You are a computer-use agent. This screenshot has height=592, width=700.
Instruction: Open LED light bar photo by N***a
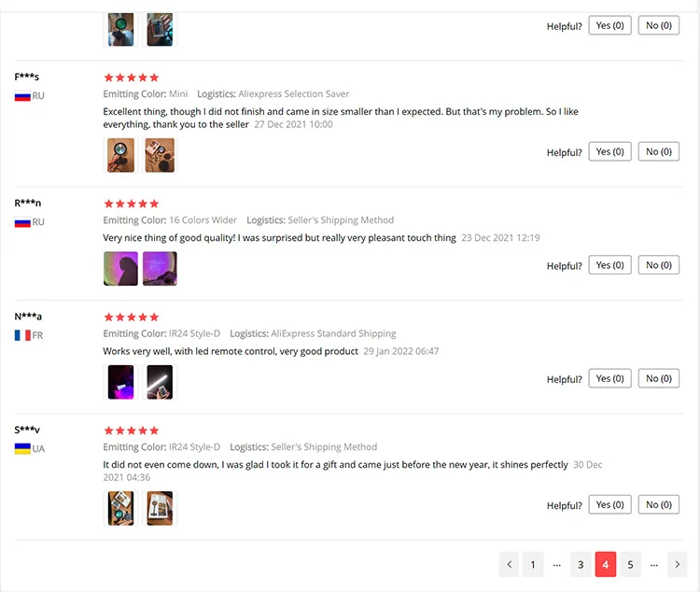[160, 382]
